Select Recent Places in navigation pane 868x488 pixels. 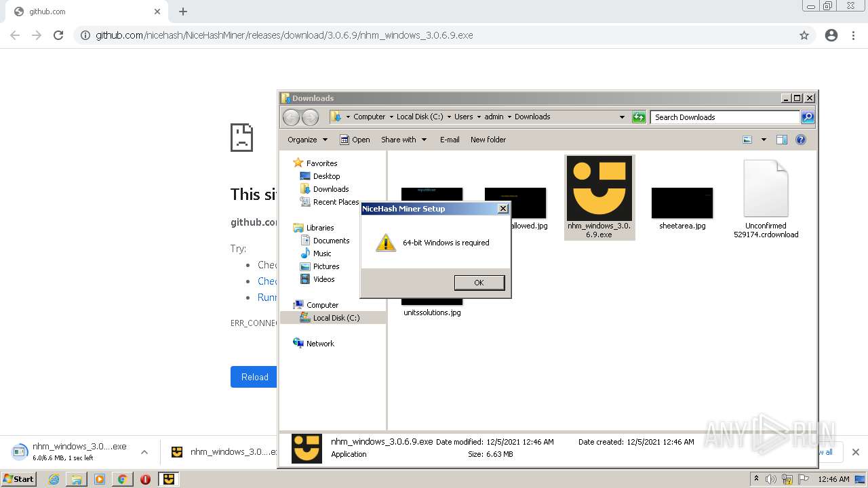[336, 202]
